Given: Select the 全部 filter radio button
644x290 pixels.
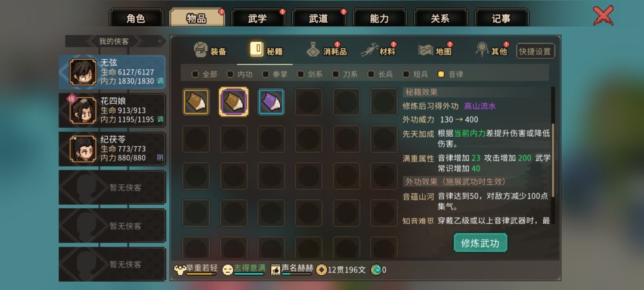Looking at the screenshot, I should pos(195,75).
